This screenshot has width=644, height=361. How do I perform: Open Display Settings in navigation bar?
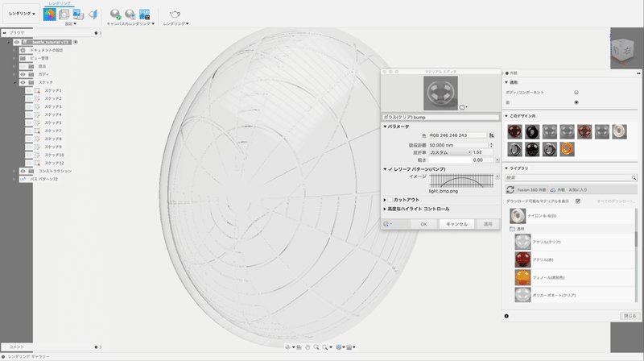click(x=339, y=347)
